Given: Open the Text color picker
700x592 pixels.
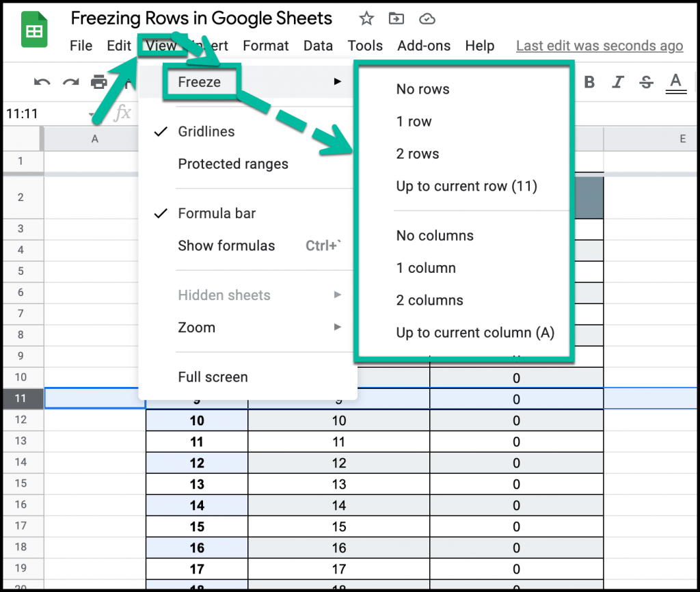Looking at the screenshot, I should pos(675,81).
